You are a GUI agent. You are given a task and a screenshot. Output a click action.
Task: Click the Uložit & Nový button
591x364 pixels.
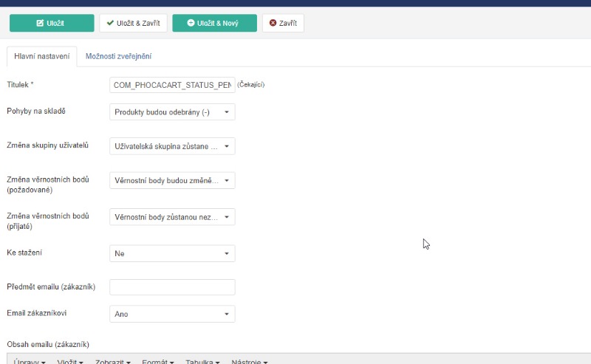[x=214, y=23]
